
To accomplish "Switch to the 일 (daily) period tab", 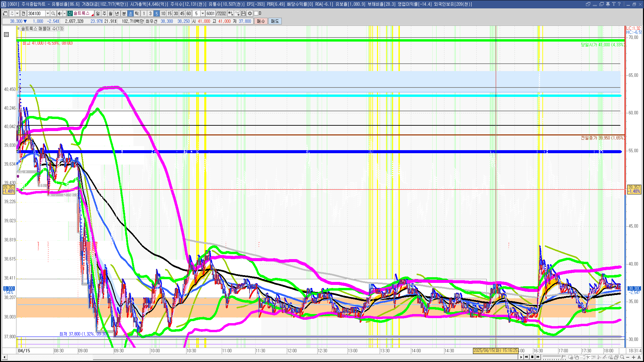I will point(98,13).
